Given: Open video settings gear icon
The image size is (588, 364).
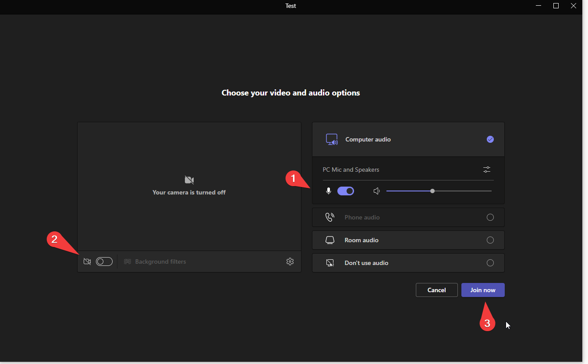Looking at the screenshot, I should (x=290, y=262).
